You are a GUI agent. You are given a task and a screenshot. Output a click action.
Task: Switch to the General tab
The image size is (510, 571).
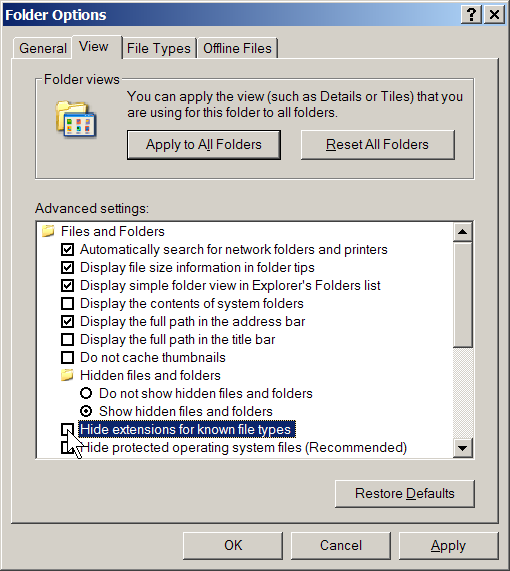(43, 48)
